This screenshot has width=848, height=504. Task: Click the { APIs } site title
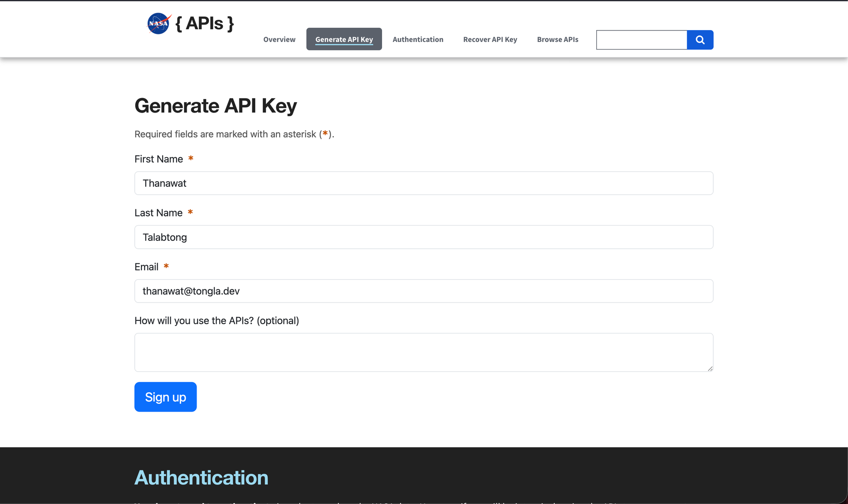(x=204, y=23)
